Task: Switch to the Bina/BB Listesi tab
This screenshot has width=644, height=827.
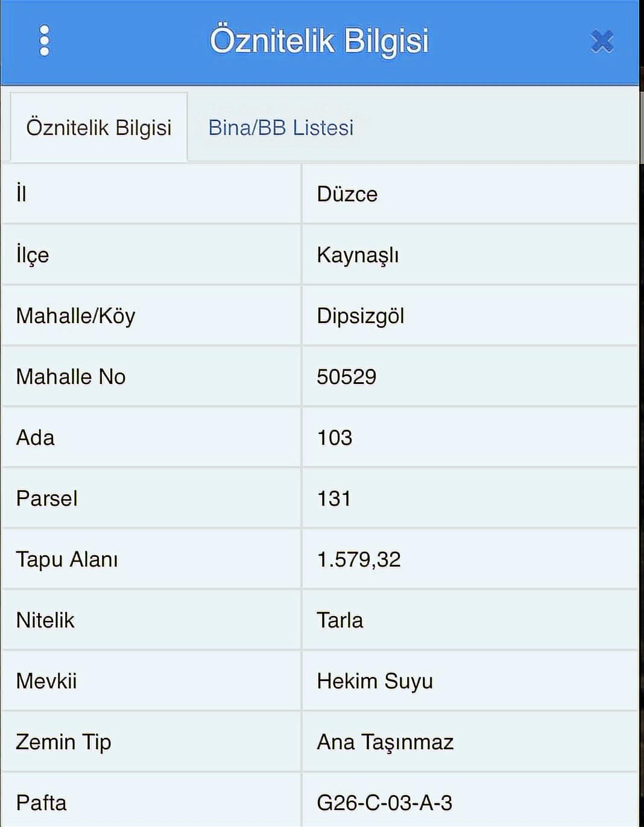Action: click(281, 128)
